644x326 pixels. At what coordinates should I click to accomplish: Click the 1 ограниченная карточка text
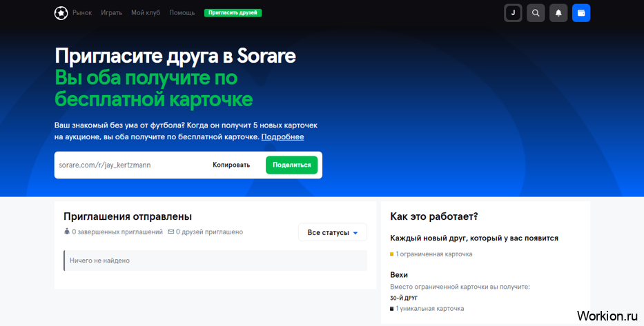[433, 254]
